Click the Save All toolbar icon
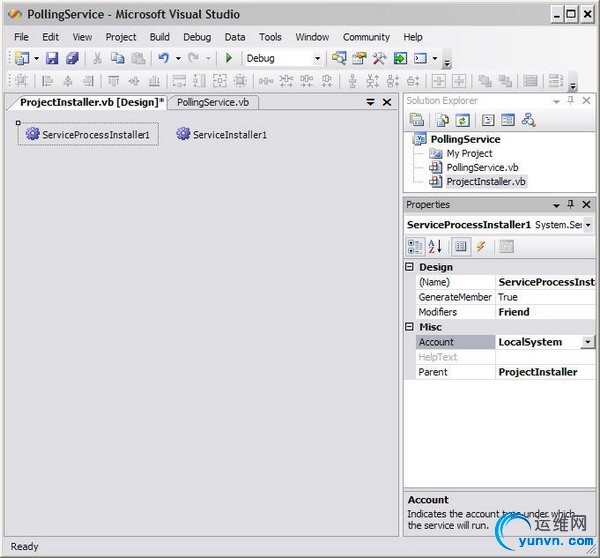 72,58
